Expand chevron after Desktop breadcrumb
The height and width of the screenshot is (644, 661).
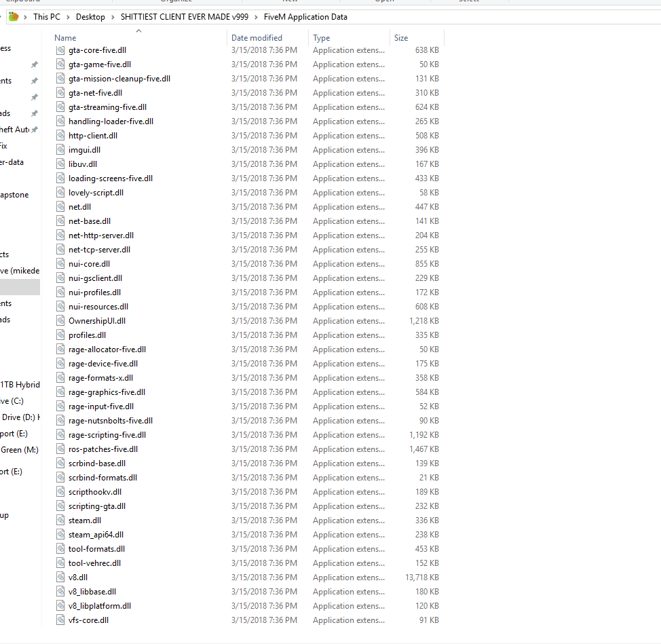pos(113,17)
